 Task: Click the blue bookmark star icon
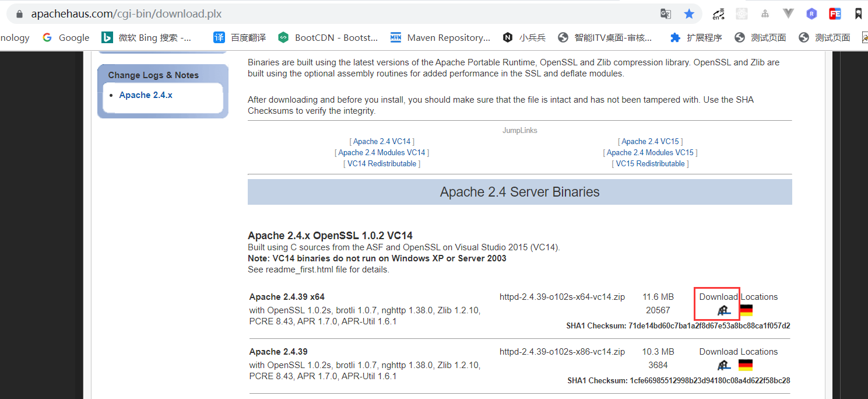pos(689,13)
